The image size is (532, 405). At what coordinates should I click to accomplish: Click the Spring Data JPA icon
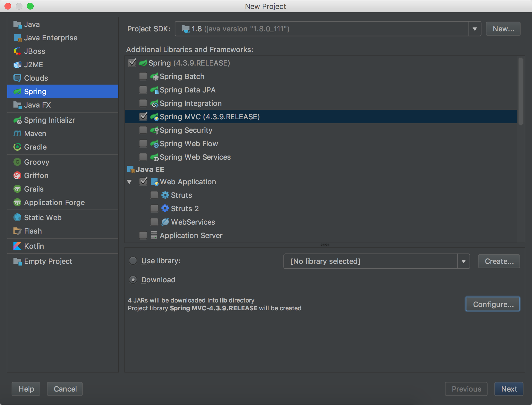tap(154, 90)
